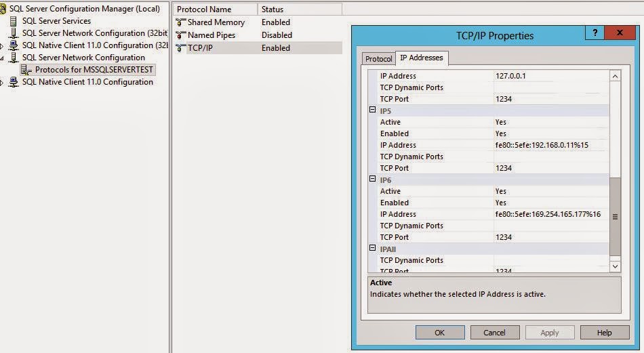Switch to the Protocol tab

tap(378, 59)
